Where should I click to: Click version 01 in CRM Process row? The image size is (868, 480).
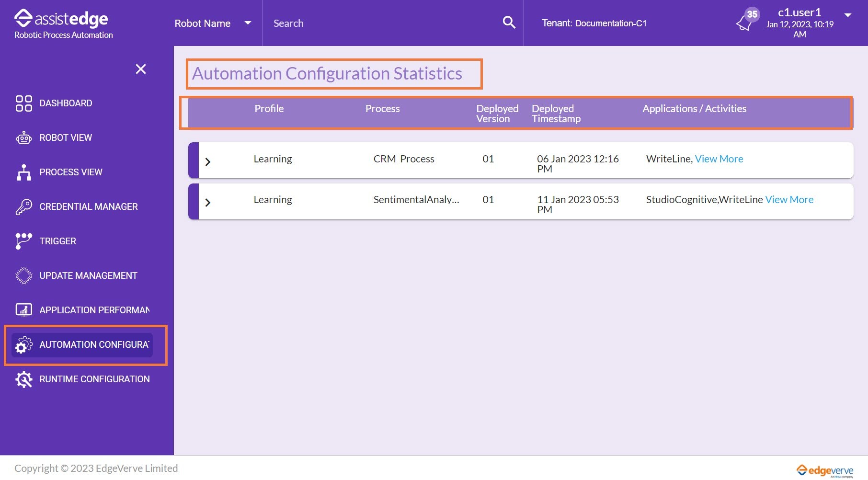(x=488, y=159)
